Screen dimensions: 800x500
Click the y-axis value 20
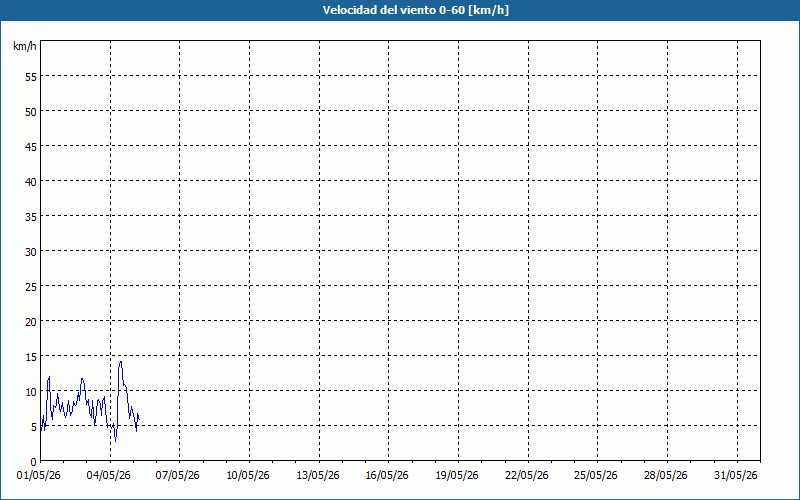pyautogui.click(x=31, y=322)
